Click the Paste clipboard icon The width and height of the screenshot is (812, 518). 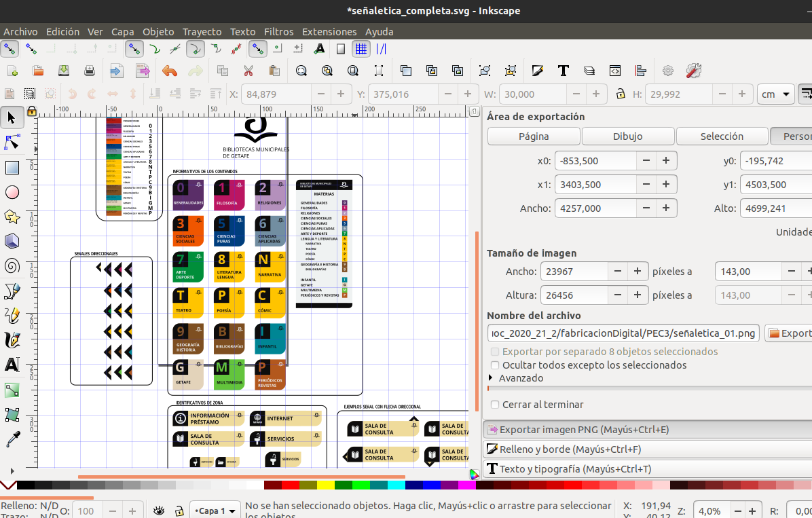coord(274,71)
